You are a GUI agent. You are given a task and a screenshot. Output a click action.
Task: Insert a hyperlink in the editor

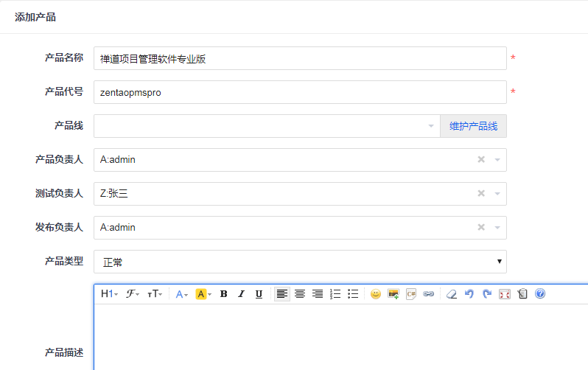click(429, 294)
